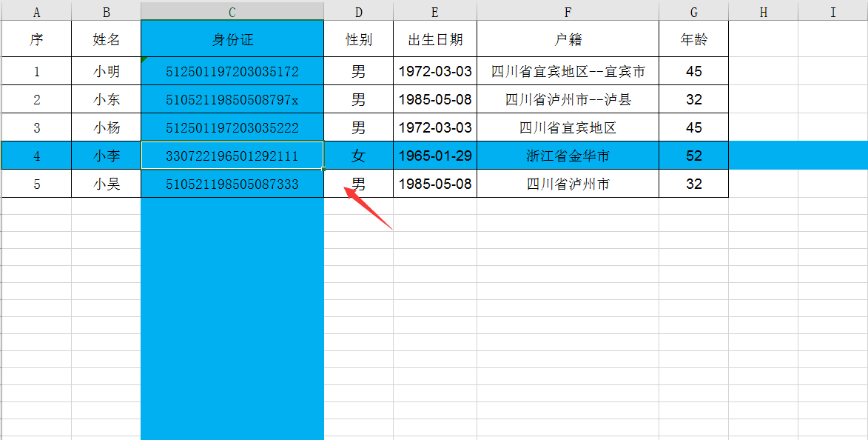Select ID cell 330722196501292111

(232, 156)
